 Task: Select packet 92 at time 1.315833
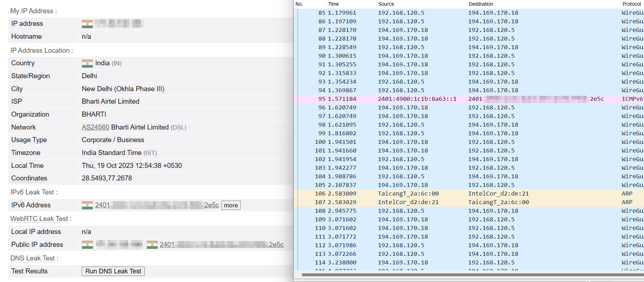click(x=469, y=73)
